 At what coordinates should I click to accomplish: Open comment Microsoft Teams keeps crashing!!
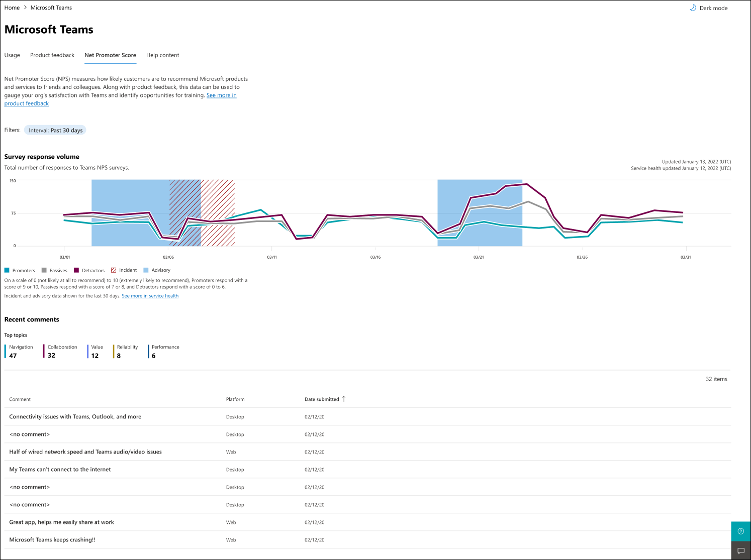tap(52, 539)
